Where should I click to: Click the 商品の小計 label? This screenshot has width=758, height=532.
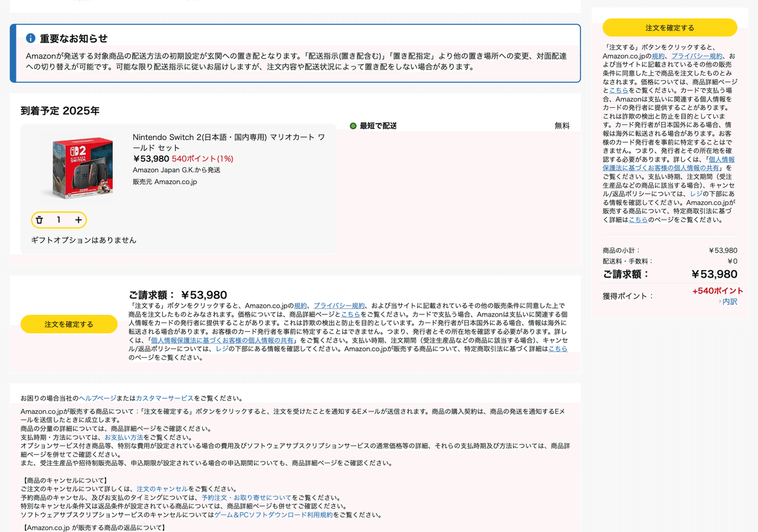(622, 251)
